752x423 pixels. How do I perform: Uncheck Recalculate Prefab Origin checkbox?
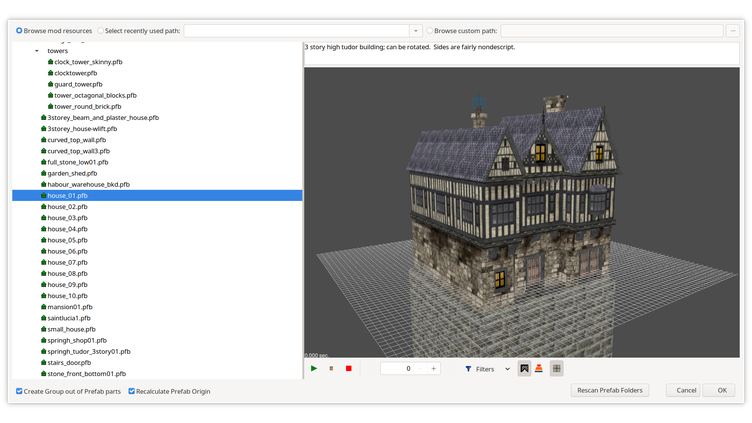tap(132, 391)
